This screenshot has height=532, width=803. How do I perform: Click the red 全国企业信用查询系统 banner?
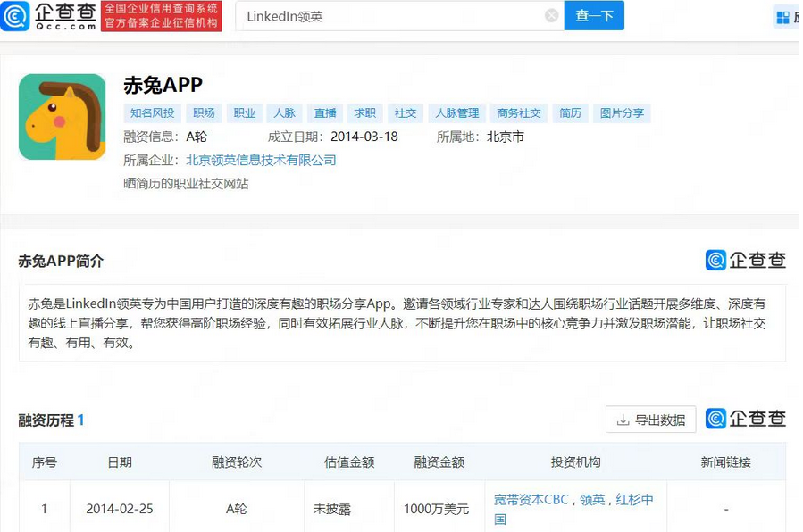(x=162, y=16)
